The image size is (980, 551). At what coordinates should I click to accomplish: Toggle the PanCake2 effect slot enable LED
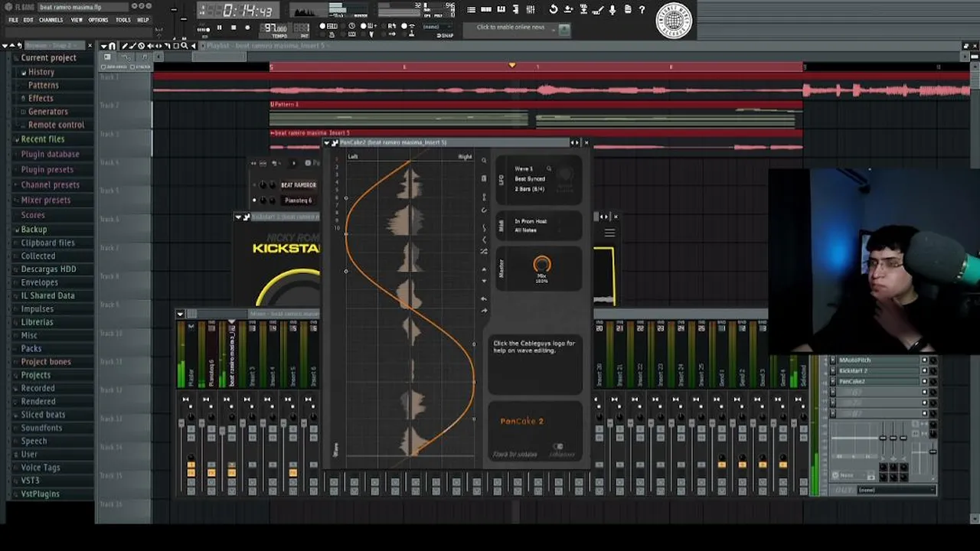coord(924,381)
